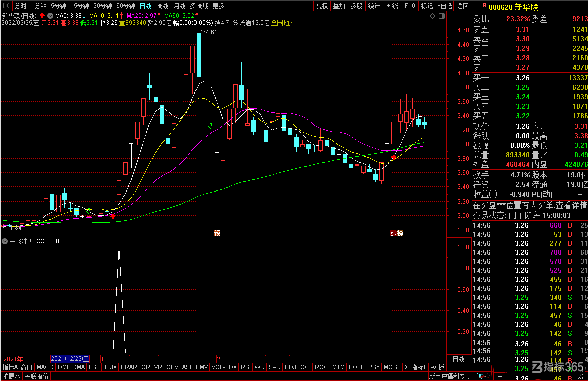Add a panel with the + tab at bottom right
The image size is (588, 381).
pos(500,376)
